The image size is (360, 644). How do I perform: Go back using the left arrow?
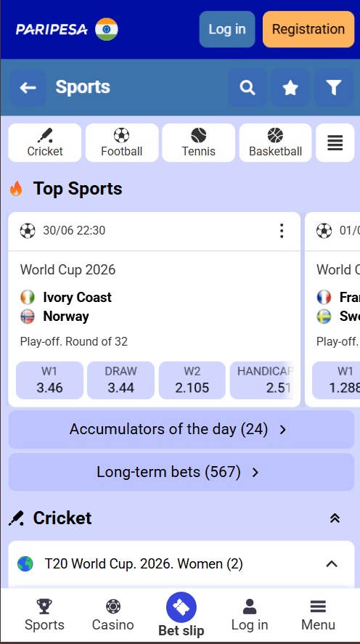(28, 87)
